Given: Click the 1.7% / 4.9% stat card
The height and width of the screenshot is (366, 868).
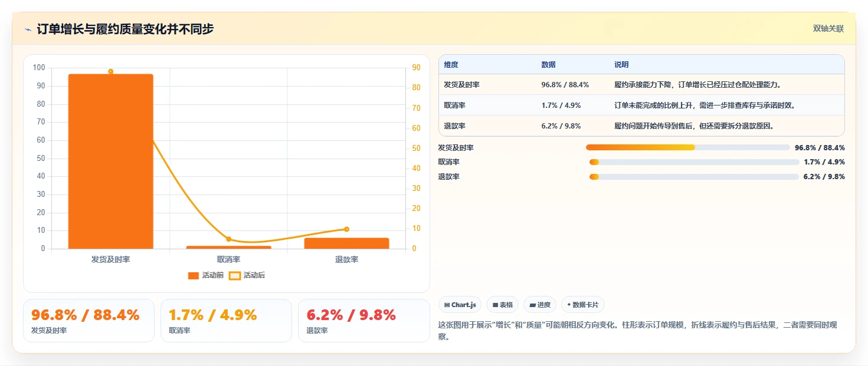Looking at the screenshot, I should [226, 321].
